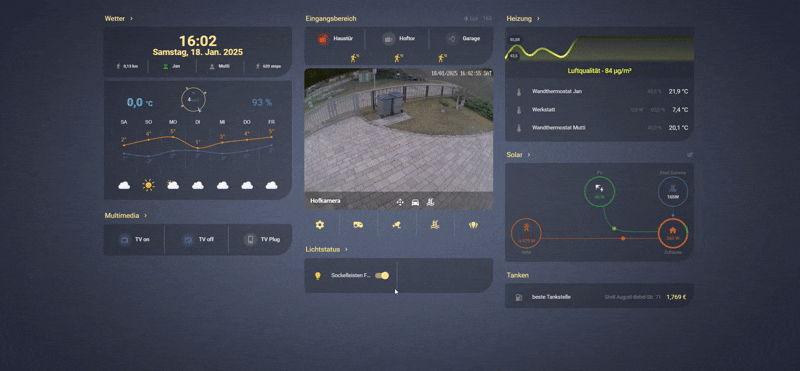Expand the Wetter section chevron

click(132, 18)
